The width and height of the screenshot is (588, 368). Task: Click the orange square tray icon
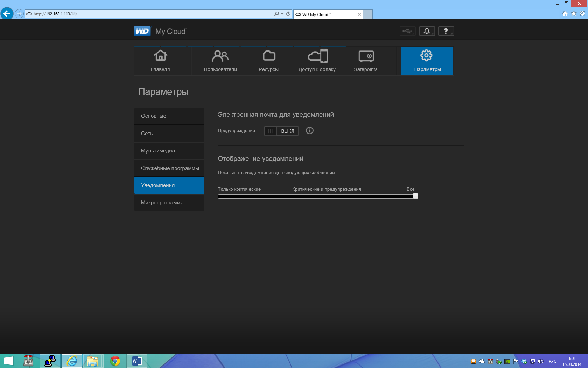474,361
